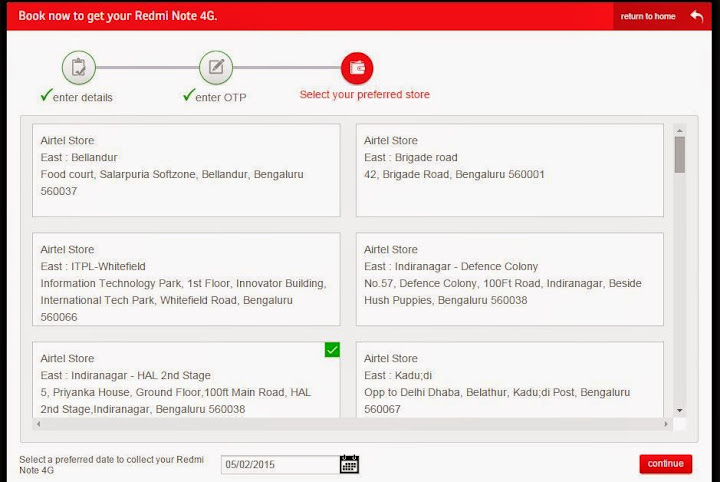Toggle the green checkmark on HAL 2nd Stage store
This screenshot has height=482, width=720.
pyautogui.click(x=332, y=350)
